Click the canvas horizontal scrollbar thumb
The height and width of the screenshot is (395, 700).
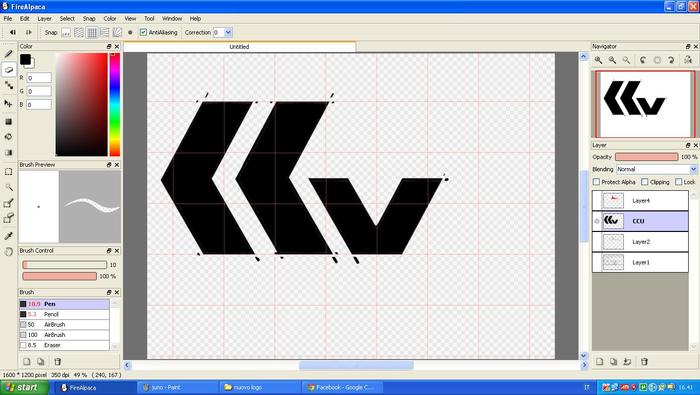(356, 366)
